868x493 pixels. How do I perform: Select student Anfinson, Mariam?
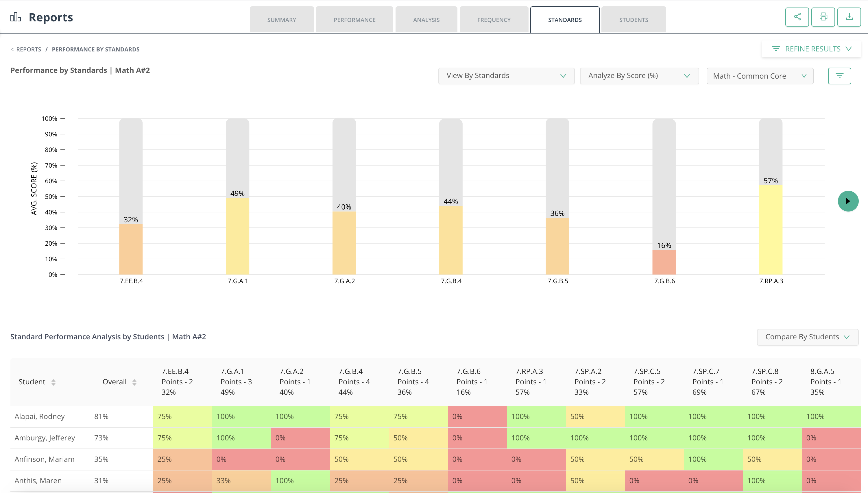click(x=44, y=459)
